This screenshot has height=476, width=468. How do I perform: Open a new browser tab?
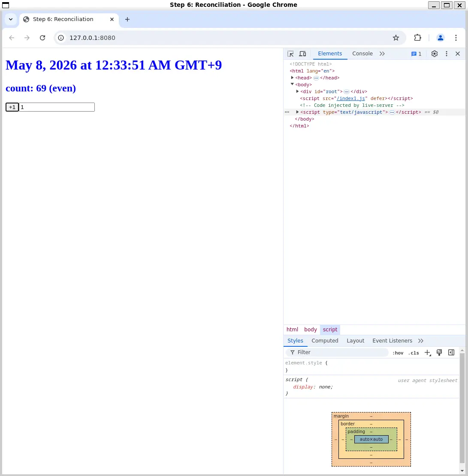127,19
